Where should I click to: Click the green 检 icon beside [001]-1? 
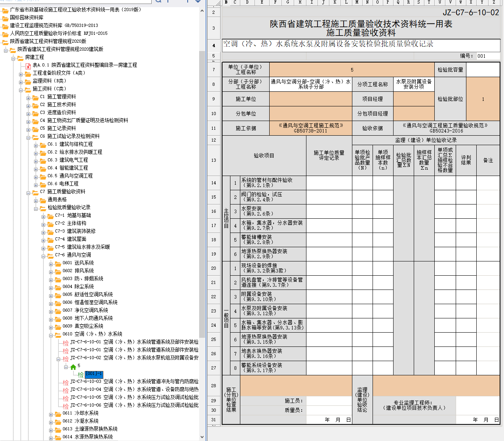click(x=81, y=374)
